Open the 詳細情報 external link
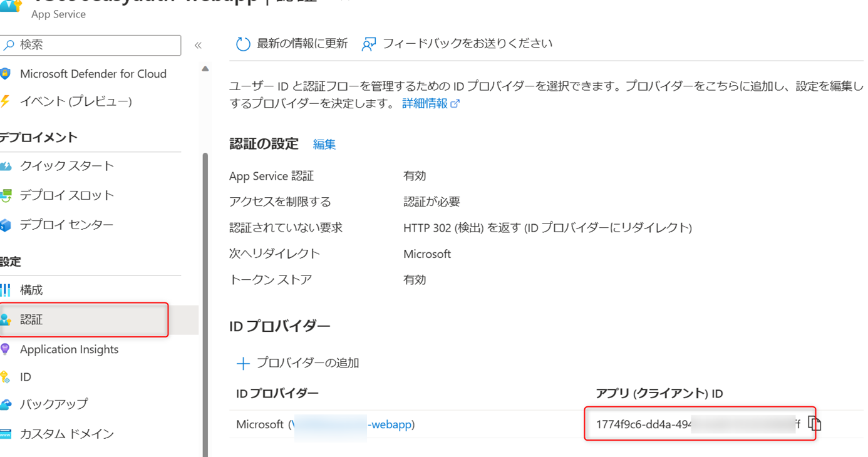The width and height of the screenshot is (868, 457). coord(430,104)
